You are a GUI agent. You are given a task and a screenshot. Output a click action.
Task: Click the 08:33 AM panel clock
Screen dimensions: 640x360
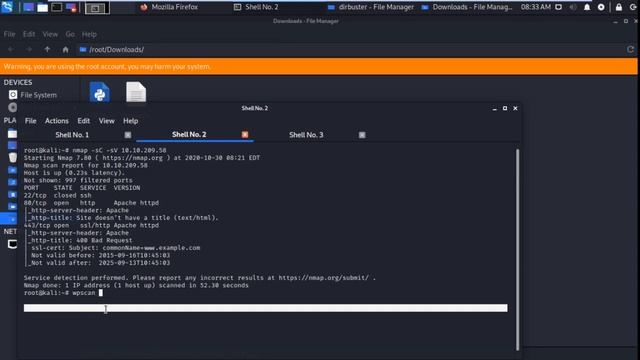coord(536,7)
